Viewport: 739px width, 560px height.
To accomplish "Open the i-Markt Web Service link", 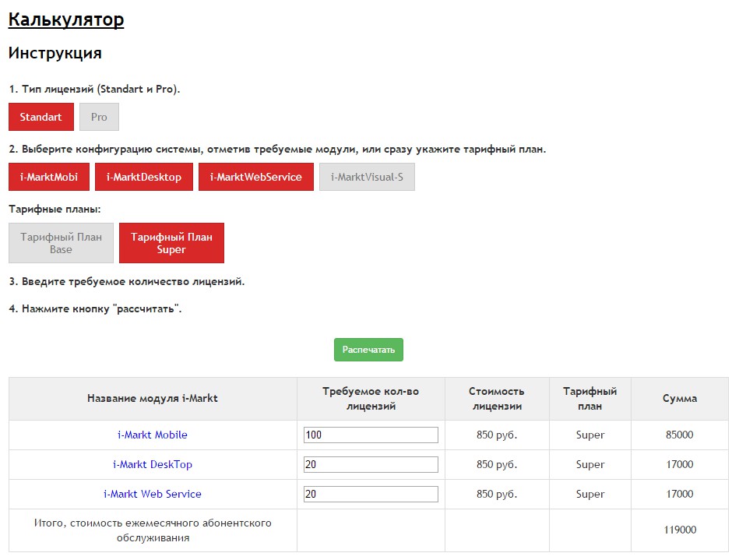I will pyautogui.click(x=153, y=494).
